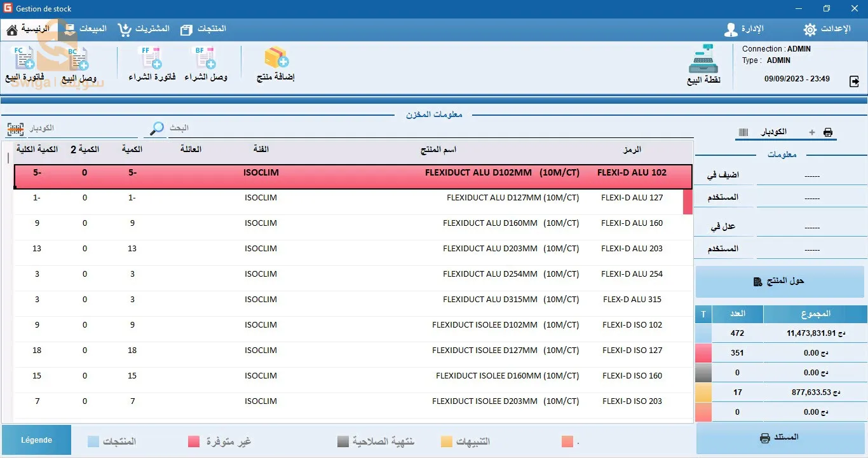Select the FLEXI-D ISO 127 code cell
Image resolution: width=868 pixels, height=458 pixels.
point(632,350)
